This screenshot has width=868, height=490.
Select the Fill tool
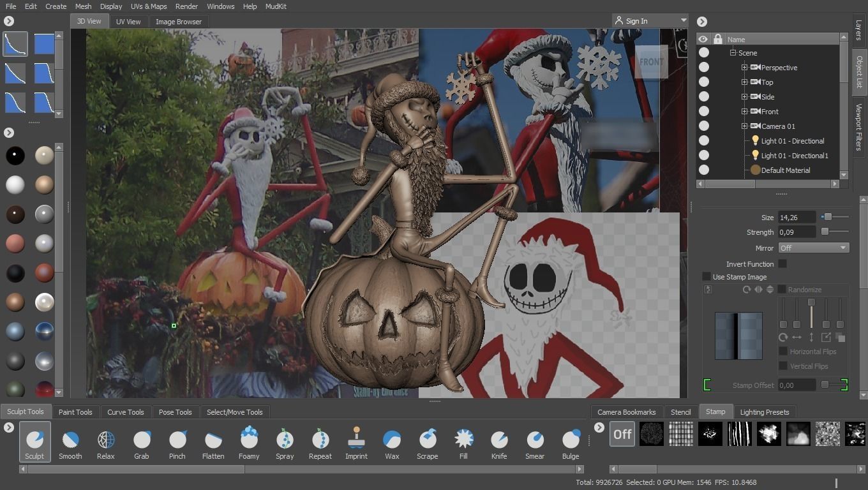click(x=463, y=442)
